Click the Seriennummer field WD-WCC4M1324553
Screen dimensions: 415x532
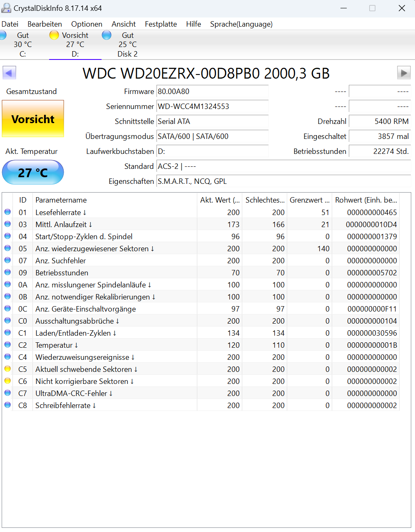[x=212, y=106]
